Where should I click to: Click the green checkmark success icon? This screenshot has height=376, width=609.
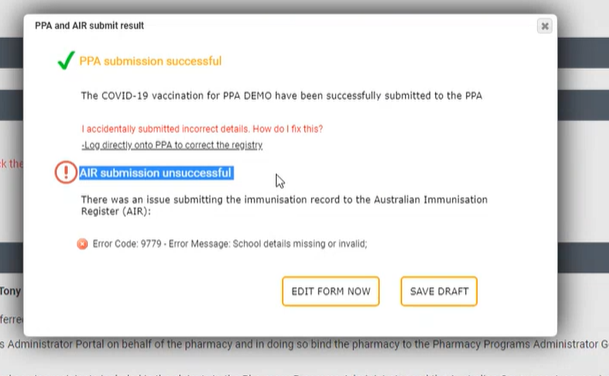tap(66, 60)
